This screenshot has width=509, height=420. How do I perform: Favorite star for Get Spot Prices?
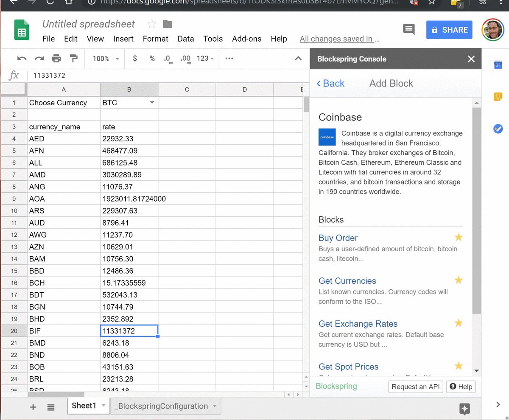pyautogui.click(x=458, y=366)
